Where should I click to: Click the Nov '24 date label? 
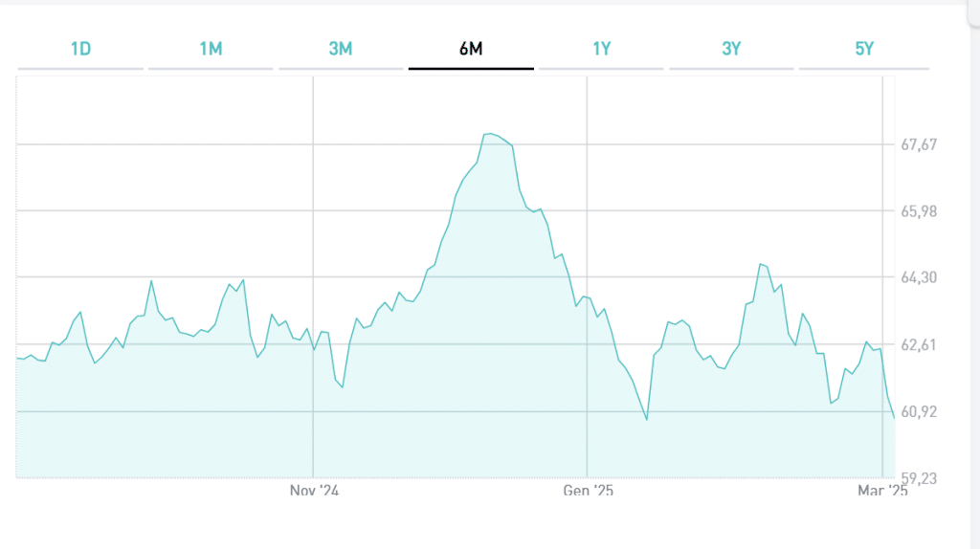coord(314,491)
